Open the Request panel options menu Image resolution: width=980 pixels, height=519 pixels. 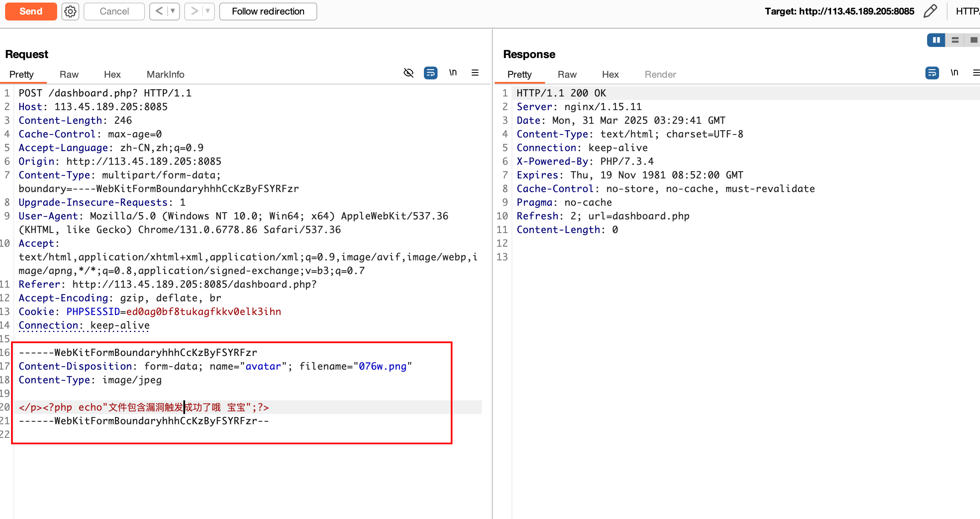475,73
